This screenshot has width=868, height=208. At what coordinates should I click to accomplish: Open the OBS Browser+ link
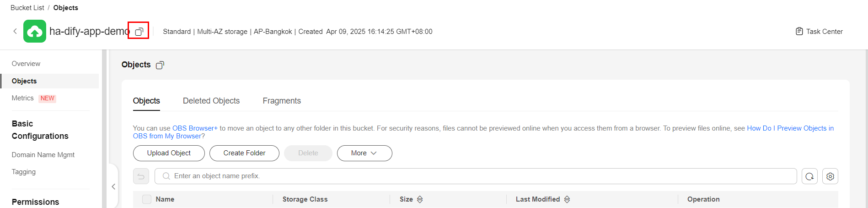coord(195,128)
